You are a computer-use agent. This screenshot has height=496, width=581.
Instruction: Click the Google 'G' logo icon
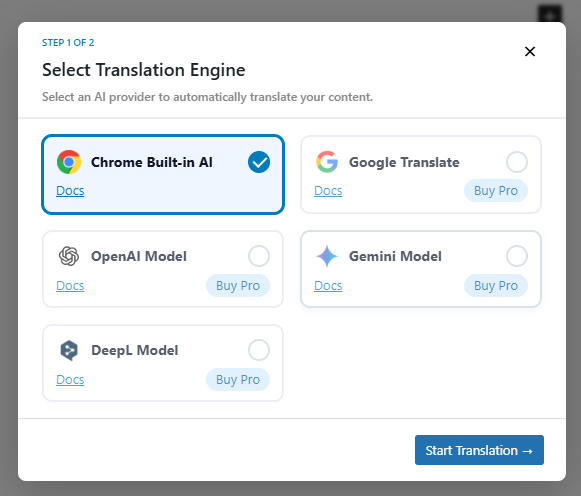point(327,162)
